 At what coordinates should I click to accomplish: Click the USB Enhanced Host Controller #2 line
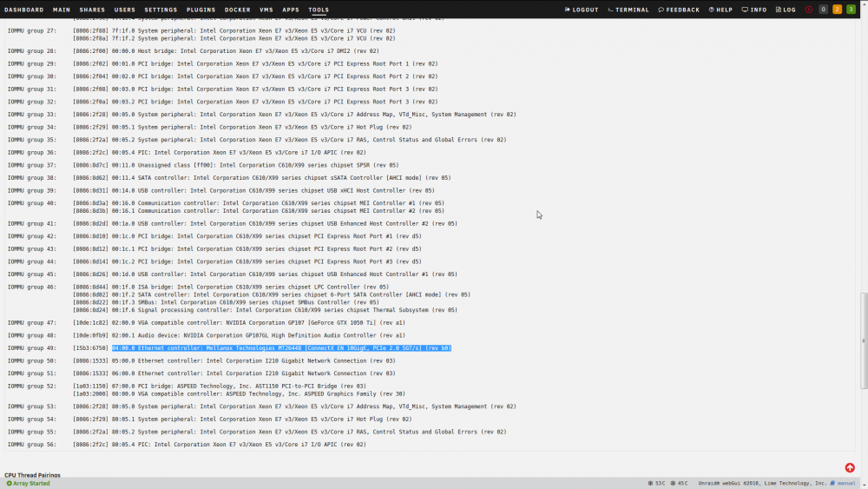click(x=265, y=224)
